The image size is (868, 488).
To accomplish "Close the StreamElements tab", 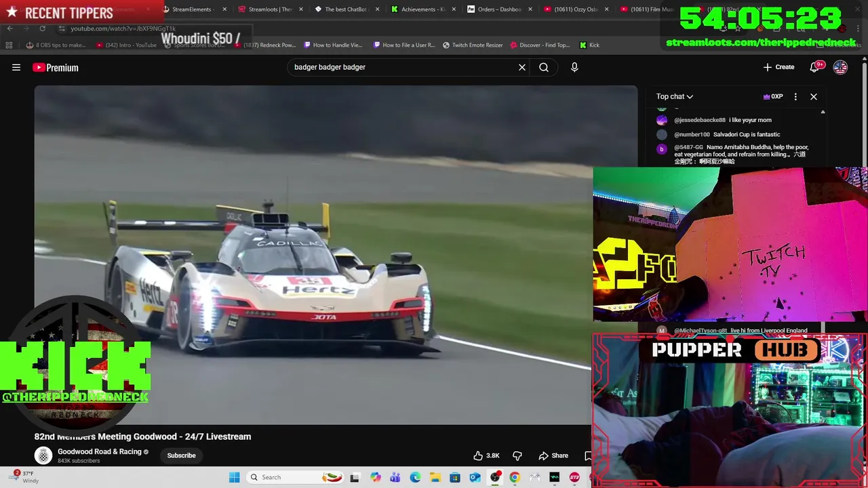I will [224, 9].
